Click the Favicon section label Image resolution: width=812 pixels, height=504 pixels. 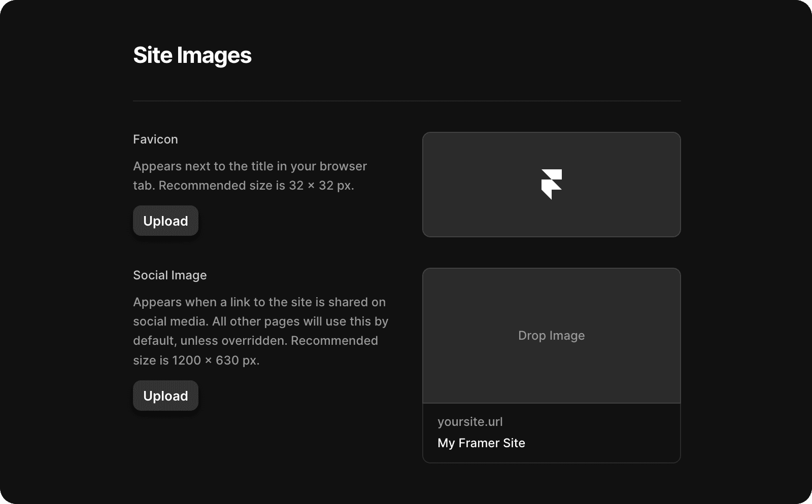[x=155, y=139]
